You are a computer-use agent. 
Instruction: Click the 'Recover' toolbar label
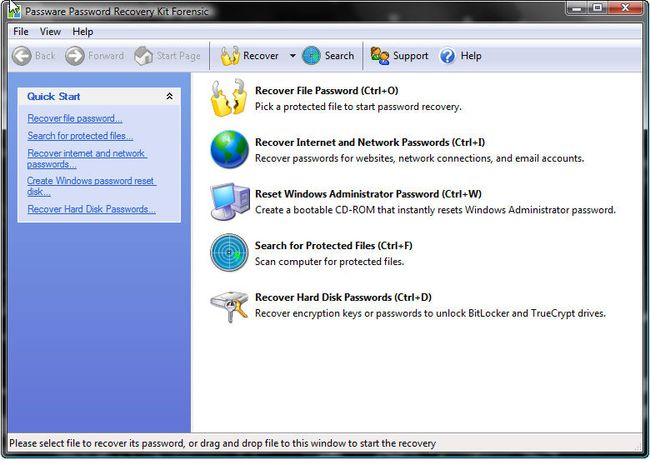pyautogui.click(x=261, y=56)
